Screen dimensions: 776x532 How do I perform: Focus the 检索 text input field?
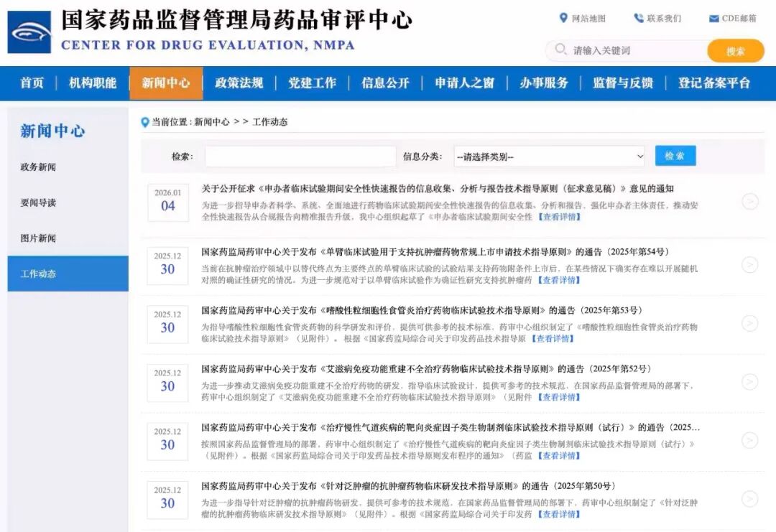pyautogui.click(x=300, y=157)
